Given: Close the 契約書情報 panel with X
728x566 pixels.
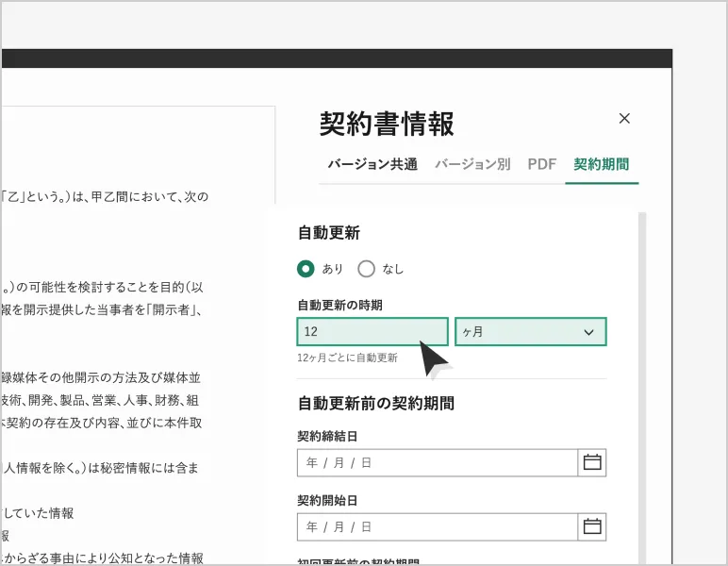Looking at the screenshot, I should [624, 119].
